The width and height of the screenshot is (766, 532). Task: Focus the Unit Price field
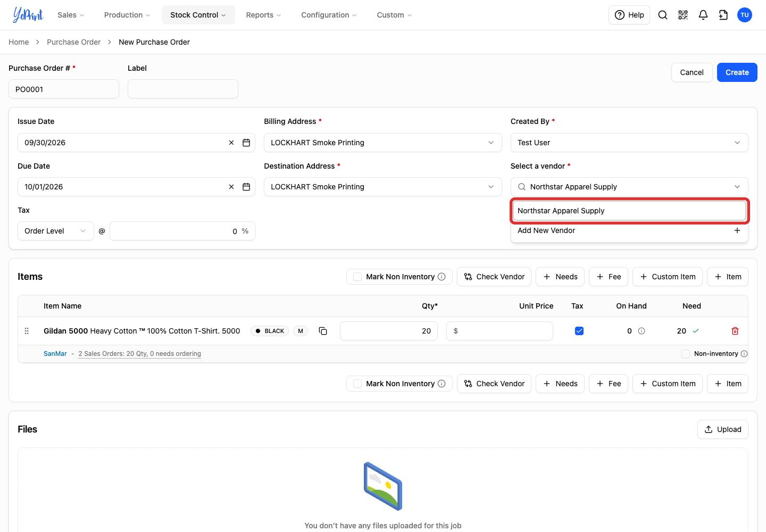point(499,331)
